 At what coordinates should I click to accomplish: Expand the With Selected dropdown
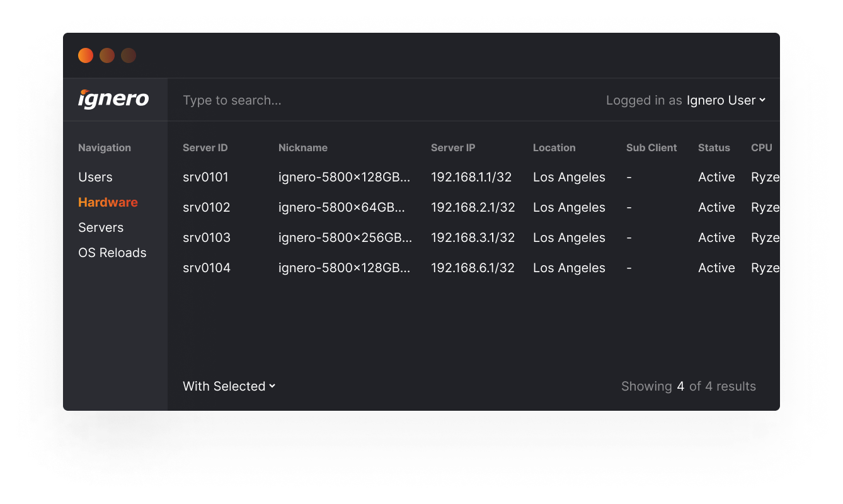pos(229,386)
